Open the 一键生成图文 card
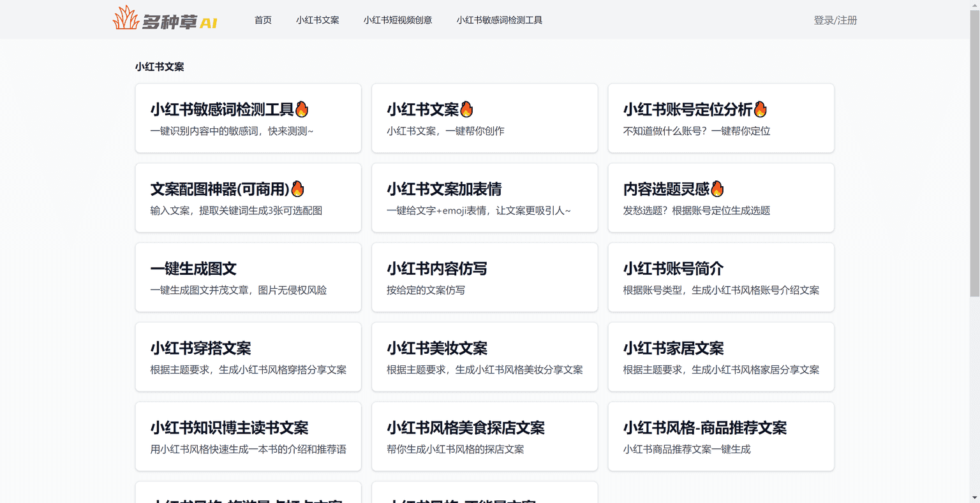980x503 pixels. 248,277
